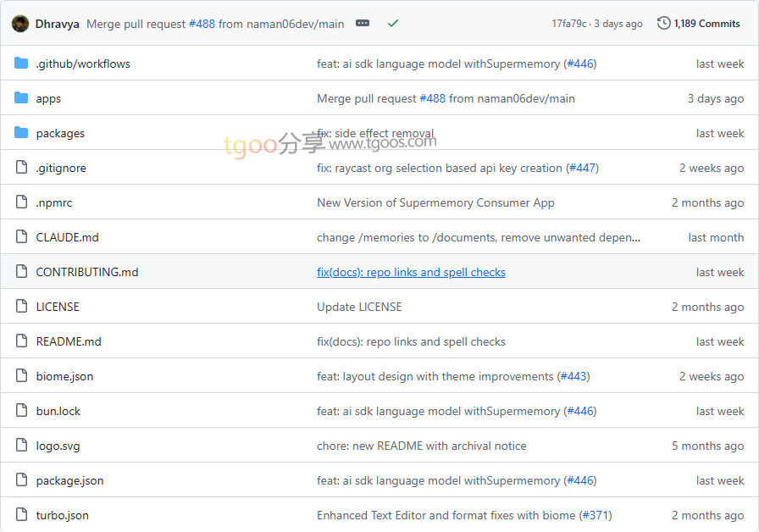Click the packages folder icon
Image resolution: width=759 pixels, height=532 pixels.
21,133
